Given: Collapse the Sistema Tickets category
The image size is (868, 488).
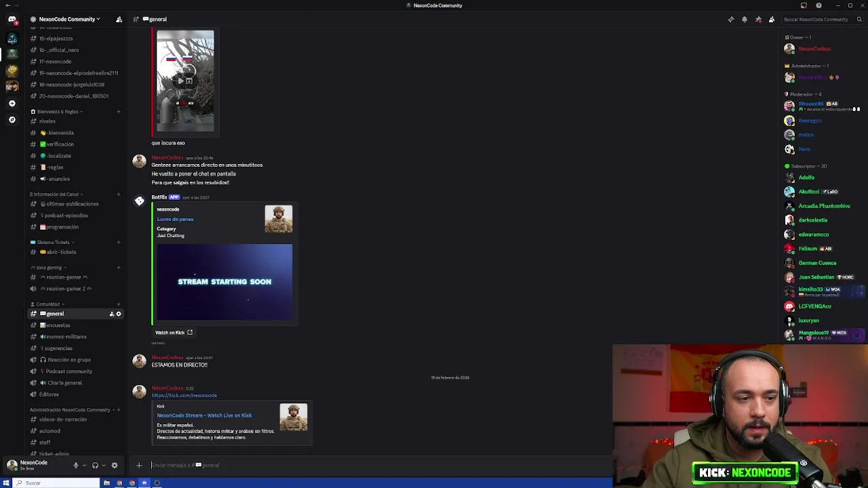Looking at the screenshot, I should click(52, 242).
